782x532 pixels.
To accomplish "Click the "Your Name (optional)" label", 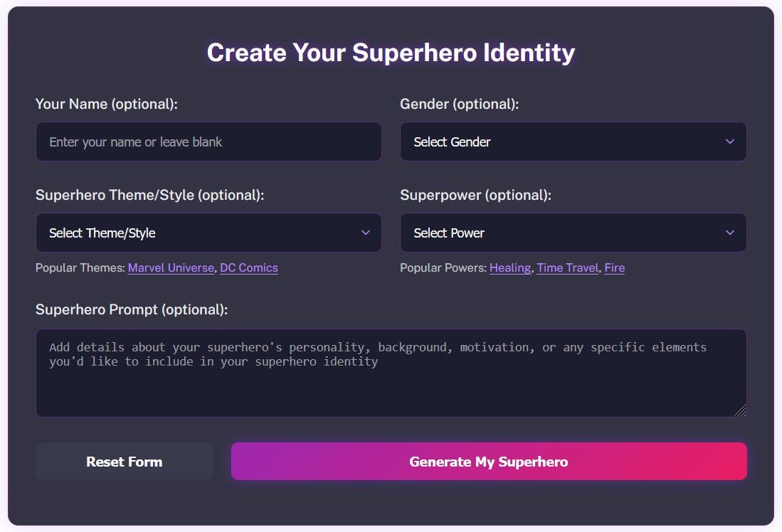I will point(106,104).
